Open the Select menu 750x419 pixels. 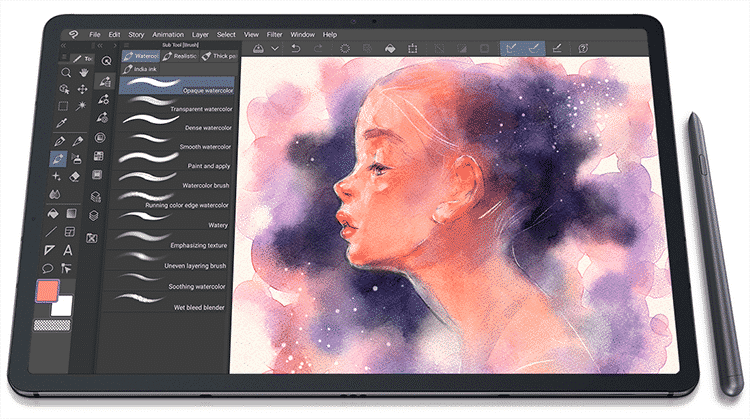tap(226, 34)
